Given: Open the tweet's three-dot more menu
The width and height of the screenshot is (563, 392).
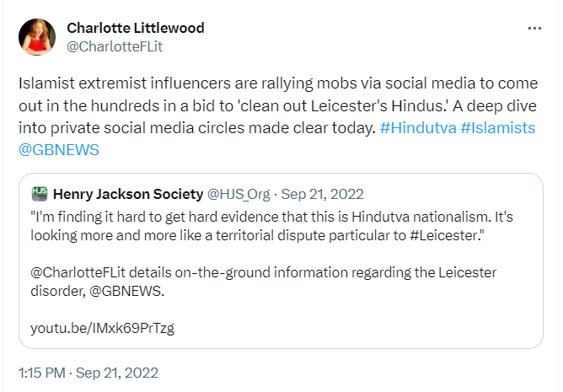Looking at the screenshot, I should click(534, 29).
